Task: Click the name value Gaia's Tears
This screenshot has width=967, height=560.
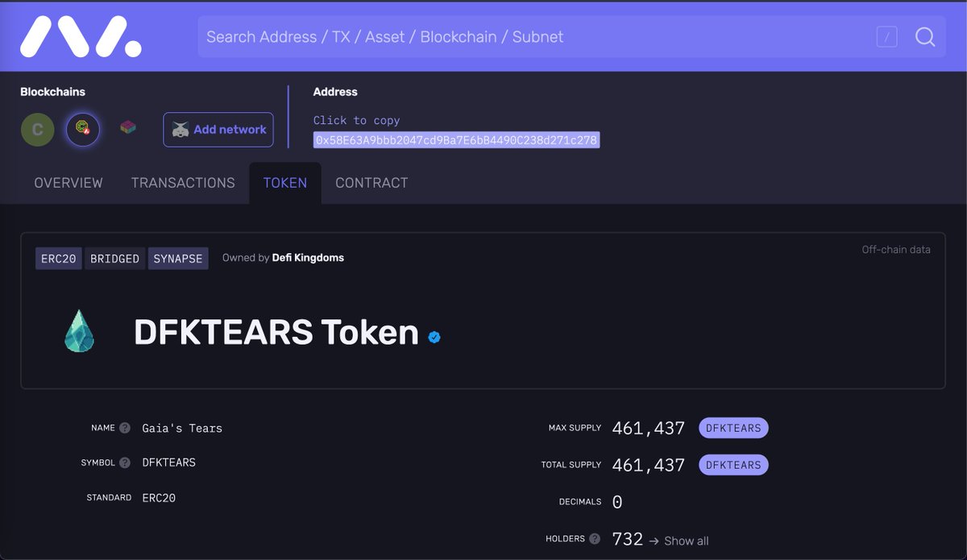Action: click(182, 429)
